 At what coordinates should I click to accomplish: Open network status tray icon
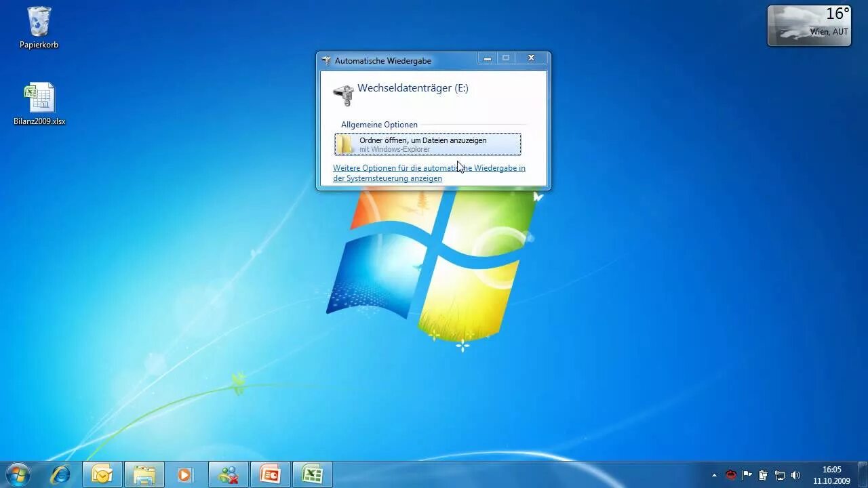tap(780, 475)
